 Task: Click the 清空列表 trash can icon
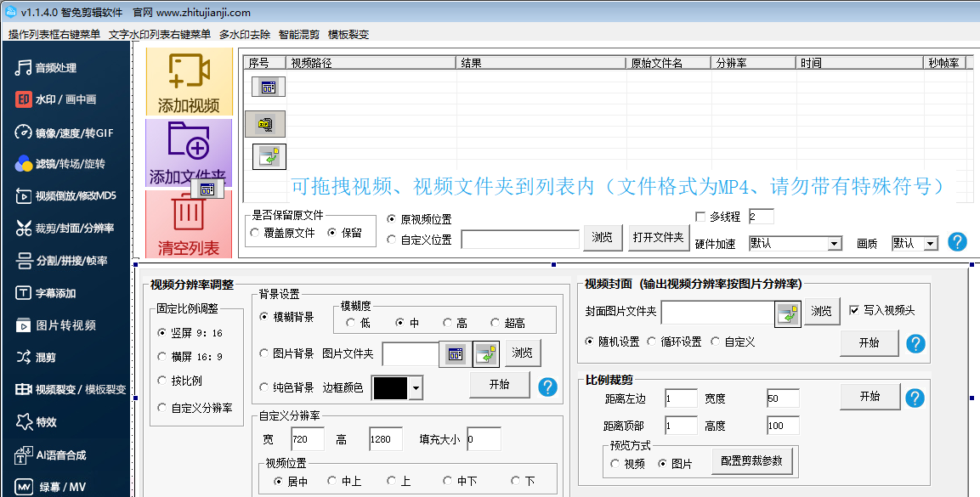coord(188,213)
